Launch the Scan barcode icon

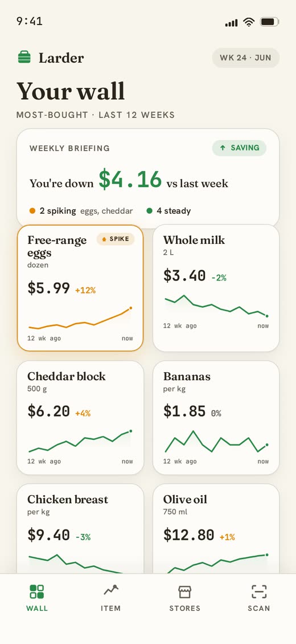point(258,592)
